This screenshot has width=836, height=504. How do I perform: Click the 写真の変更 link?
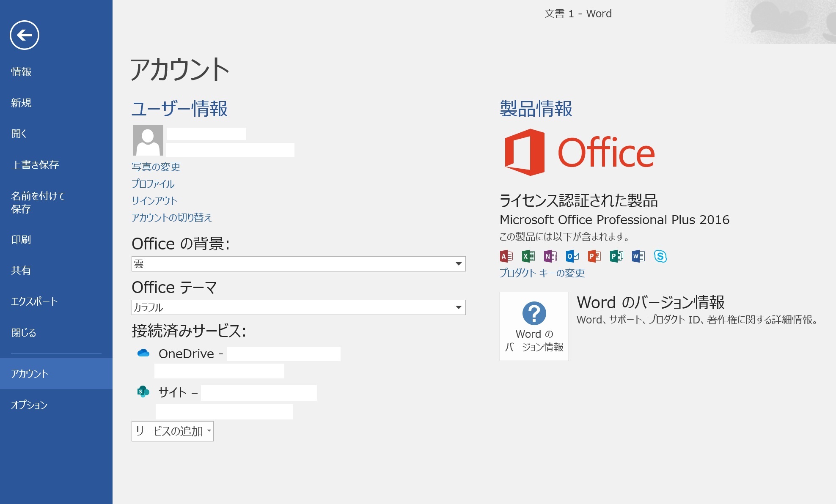click(156, 167)
